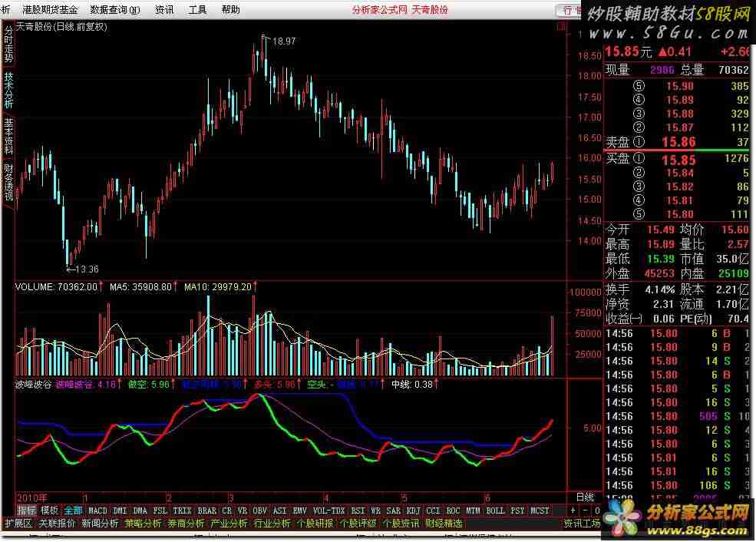Image resolution: width=756 pixels, height=542 pixels.
Task: Switch to the OBV indicator
Action: tap(260, 511)
